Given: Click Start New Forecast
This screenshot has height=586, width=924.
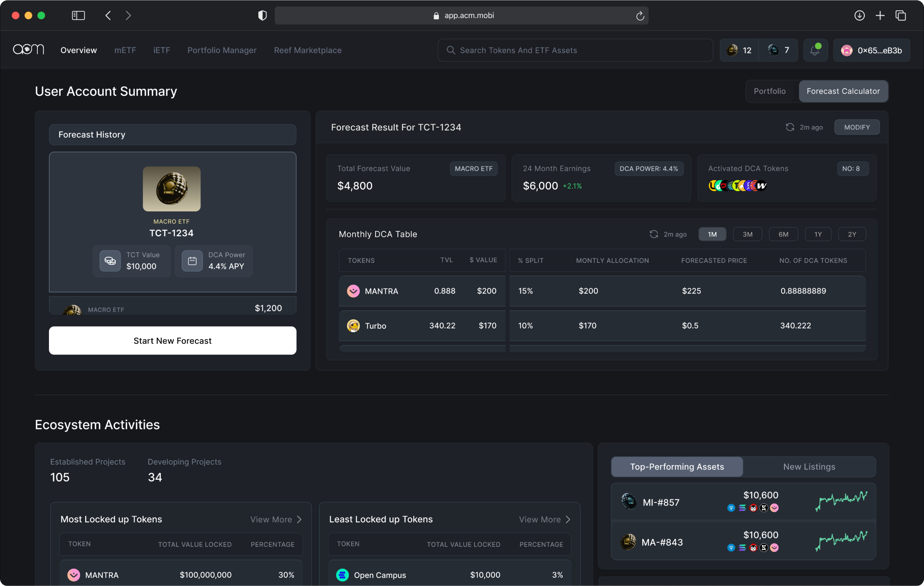Looking at the screenshot, I should (x=172, y=340).
